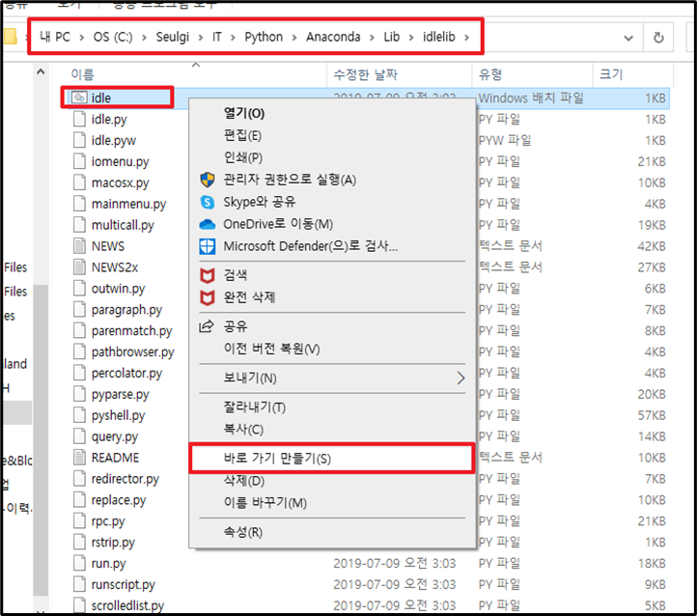
Task: Sort by the 유형 column header
Action: [490, 74]
